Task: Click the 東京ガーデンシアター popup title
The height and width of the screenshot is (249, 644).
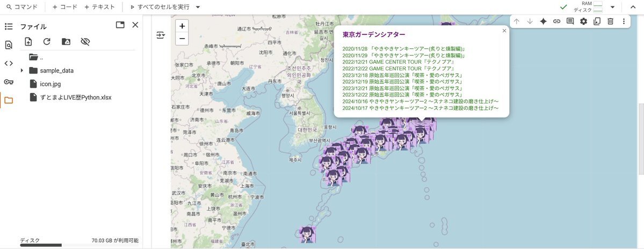Action: pyautogui.click(x=374, y=34)
